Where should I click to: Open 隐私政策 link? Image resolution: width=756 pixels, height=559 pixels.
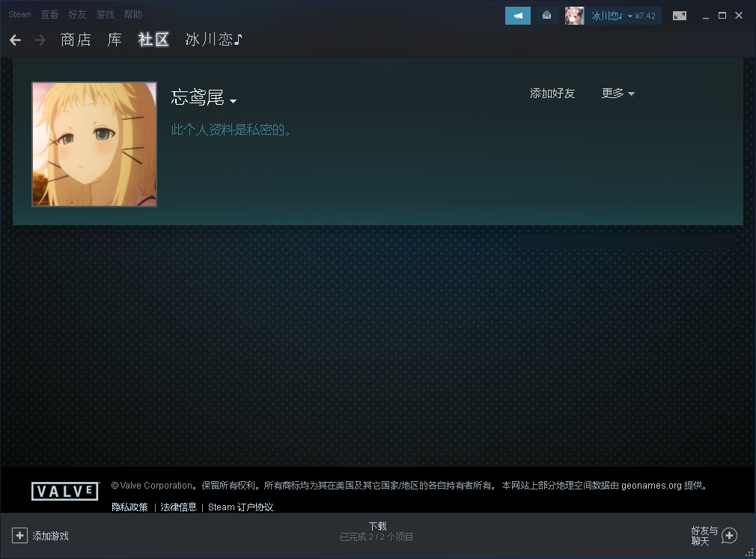[x=129, y=507]
